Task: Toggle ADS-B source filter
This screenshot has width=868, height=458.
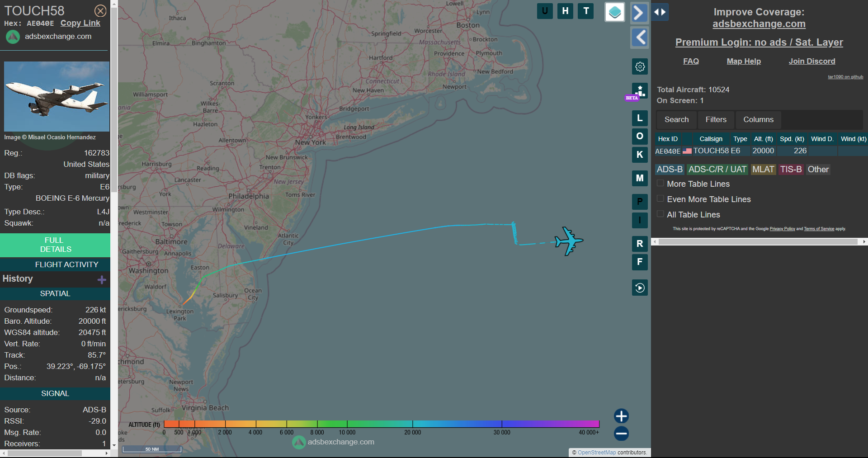Action: coord(670,170)
